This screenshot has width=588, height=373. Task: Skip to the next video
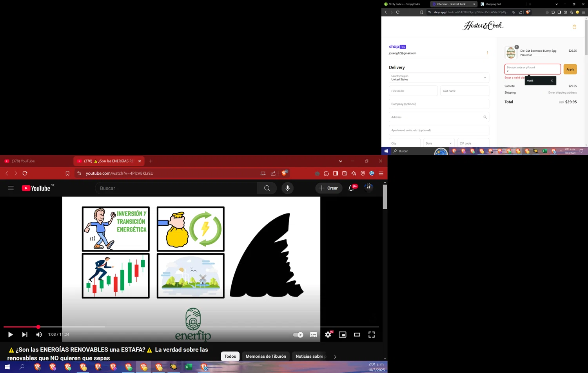[x=25, y=335]
